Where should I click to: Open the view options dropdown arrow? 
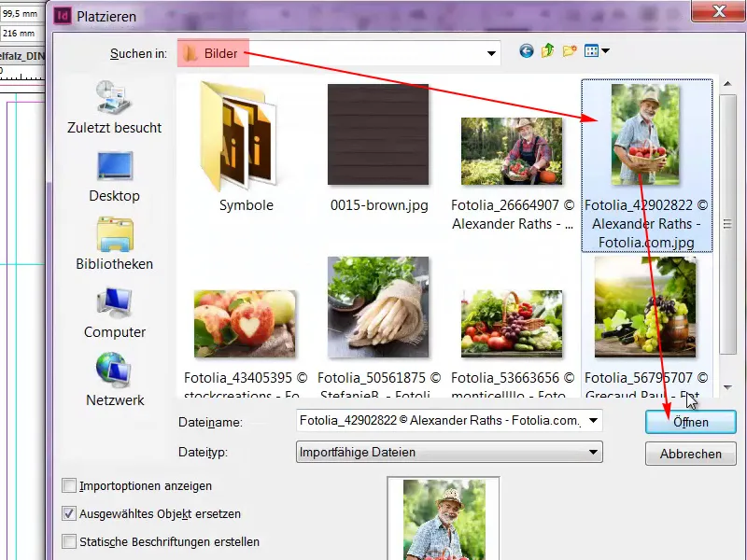605,50
